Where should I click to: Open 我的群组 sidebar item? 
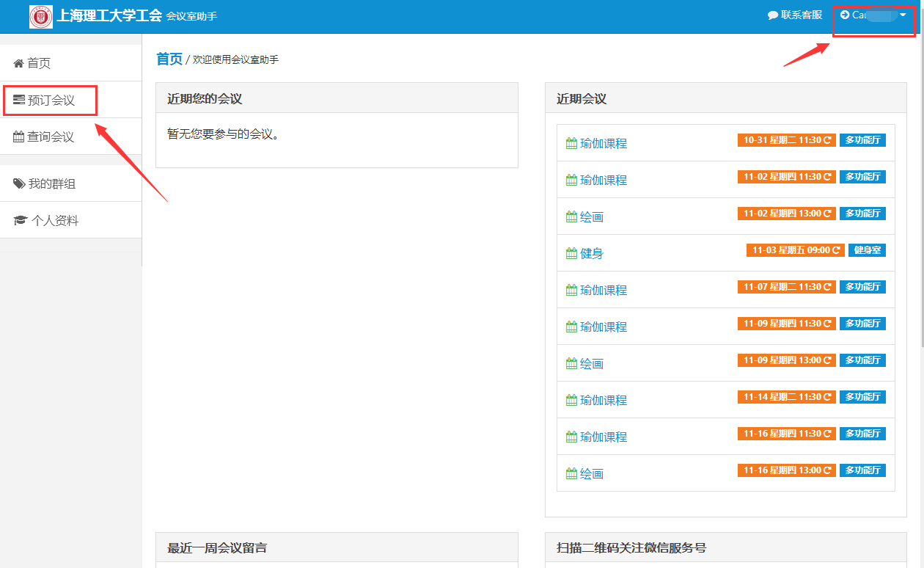(51, 184)
